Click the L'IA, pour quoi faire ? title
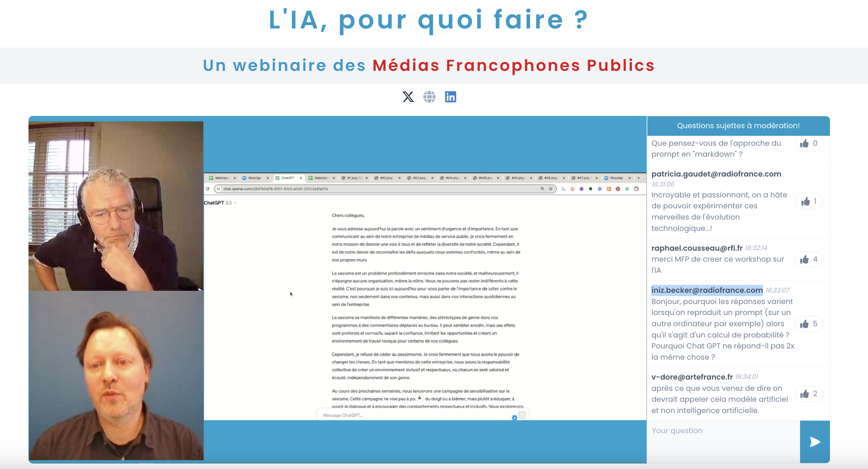 pos(428,20)
